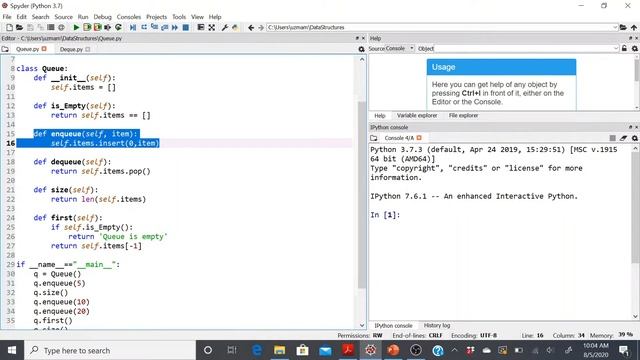Switch to the Variable explorer tab
The width and height of the screenshot is (640, 360).
[417, 116]
